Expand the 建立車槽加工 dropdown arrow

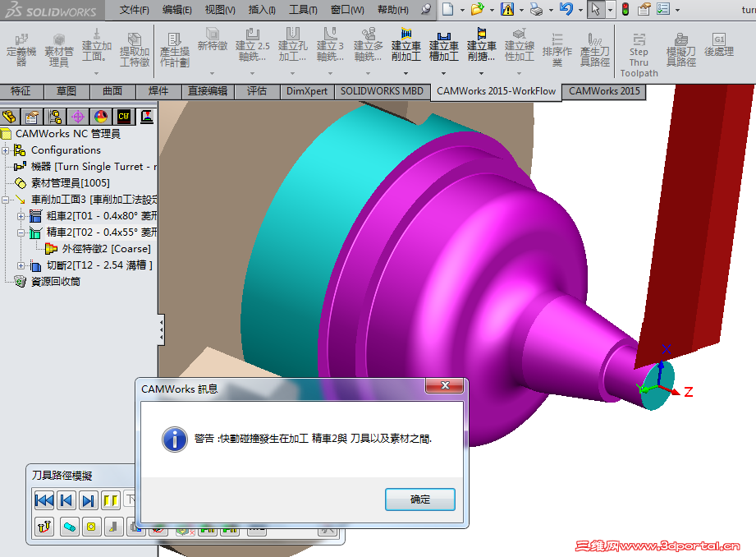[x=443, y=73]
